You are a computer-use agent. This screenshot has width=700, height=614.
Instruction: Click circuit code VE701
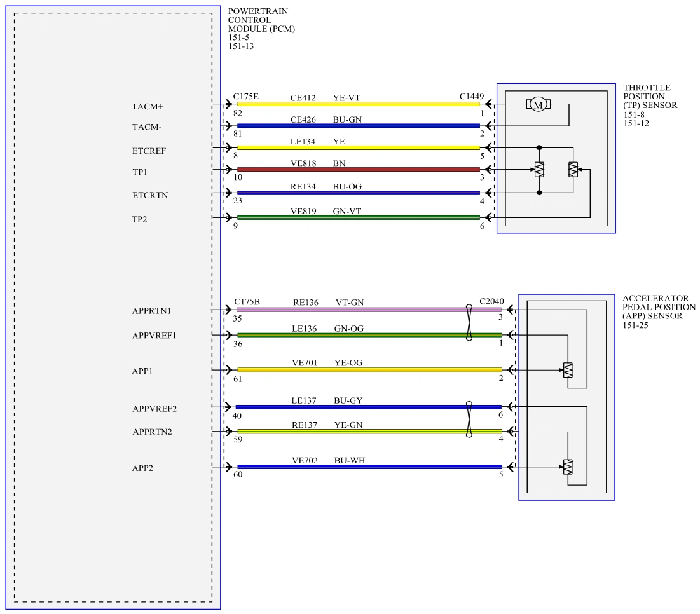point(305,363)
